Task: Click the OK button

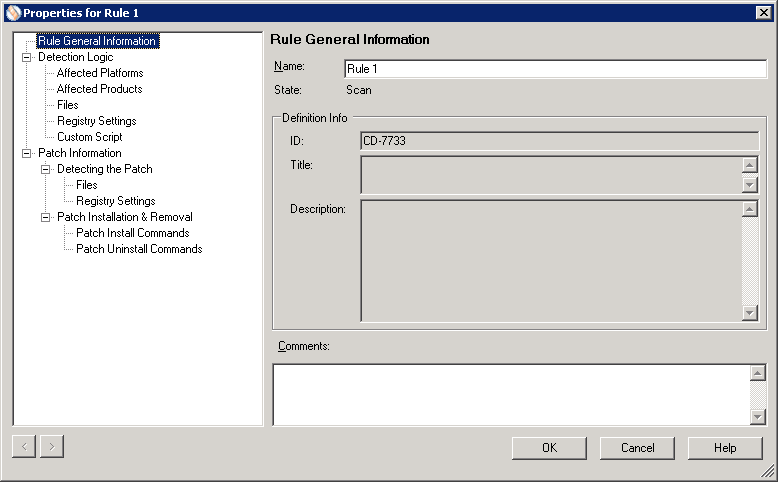Action: click(x=549, y=448)
